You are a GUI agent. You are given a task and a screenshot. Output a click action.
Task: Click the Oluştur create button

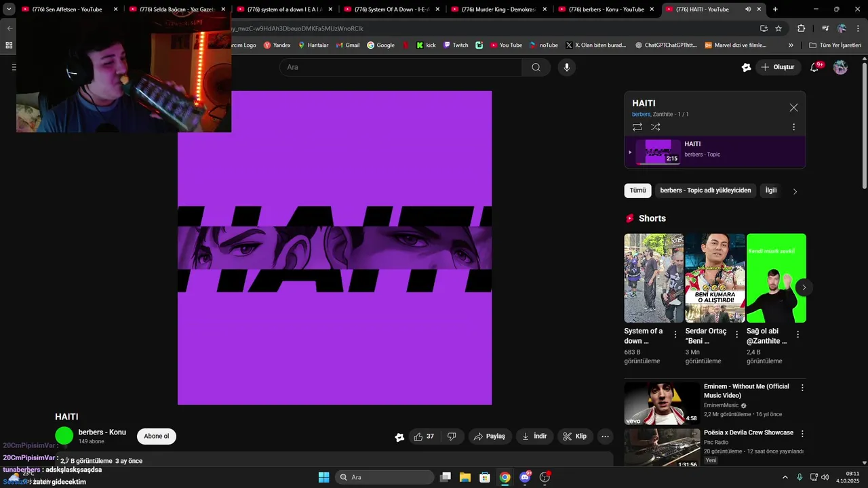pyautogui.click(x=778, y=67)
